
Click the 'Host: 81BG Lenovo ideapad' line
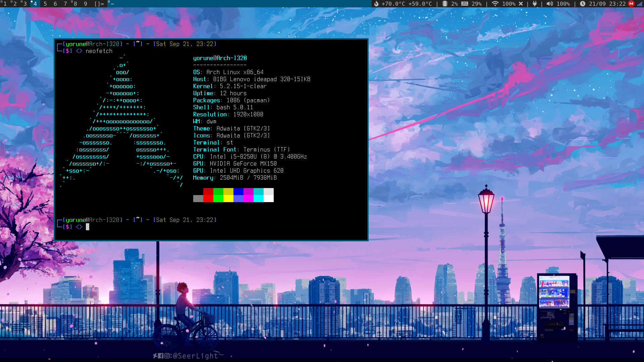[252, 79]
